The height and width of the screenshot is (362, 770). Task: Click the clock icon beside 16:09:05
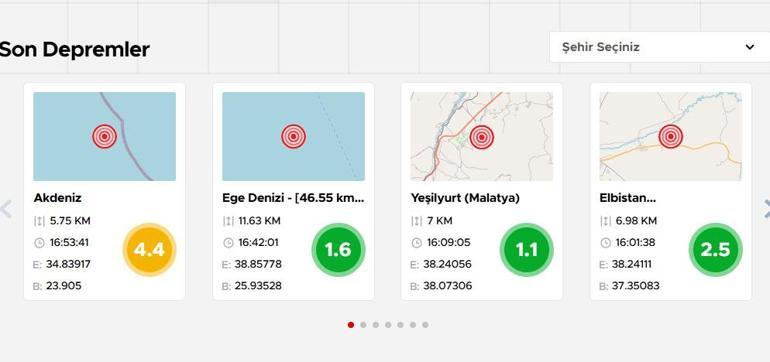pyautogui.click(x=416, y=243)
